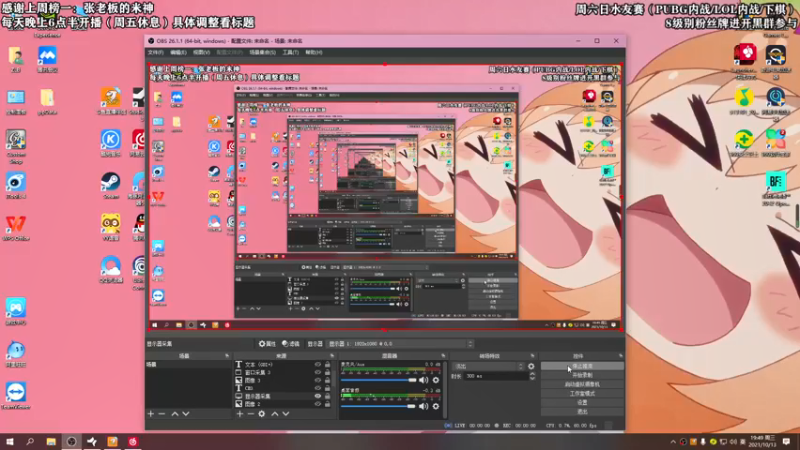Add a new scene with plus icon
The width and height of the screenshot is (800, 450).
coord(151,414)
